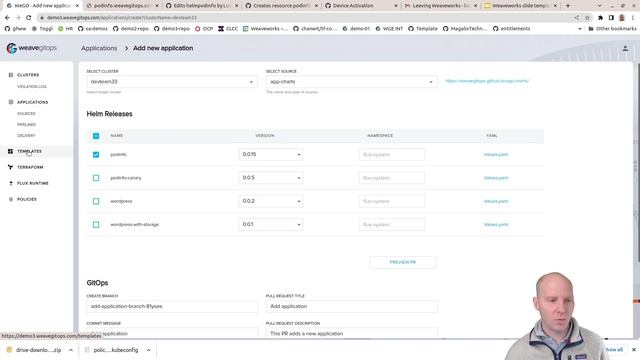Go forward with browser forward arrow

[18, 18]
